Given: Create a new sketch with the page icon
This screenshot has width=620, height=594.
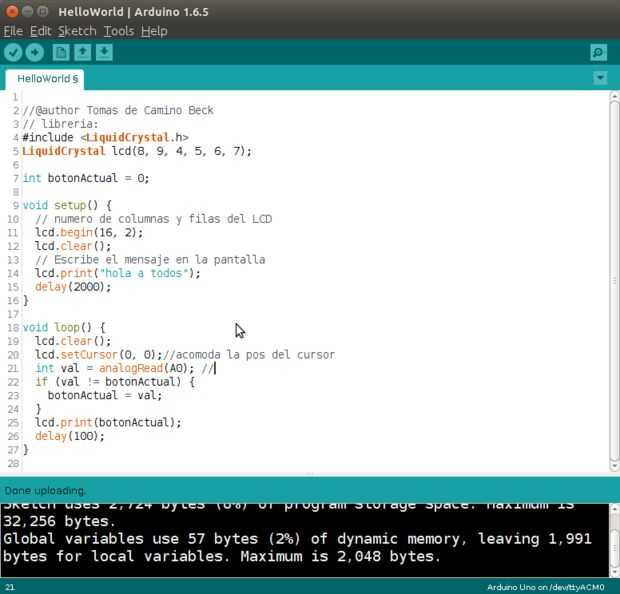Looking at the screenshot, I should (x=61, y=52).
